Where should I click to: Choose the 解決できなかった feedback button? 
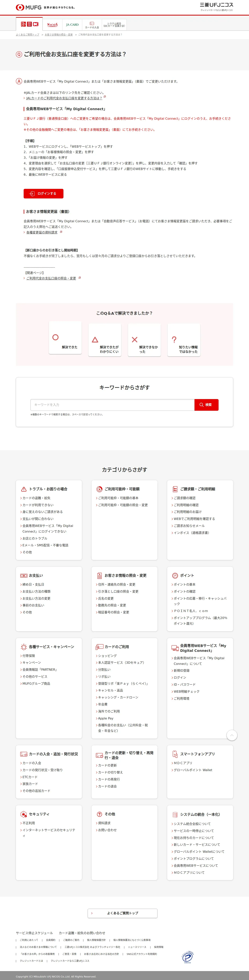(144, 340)
